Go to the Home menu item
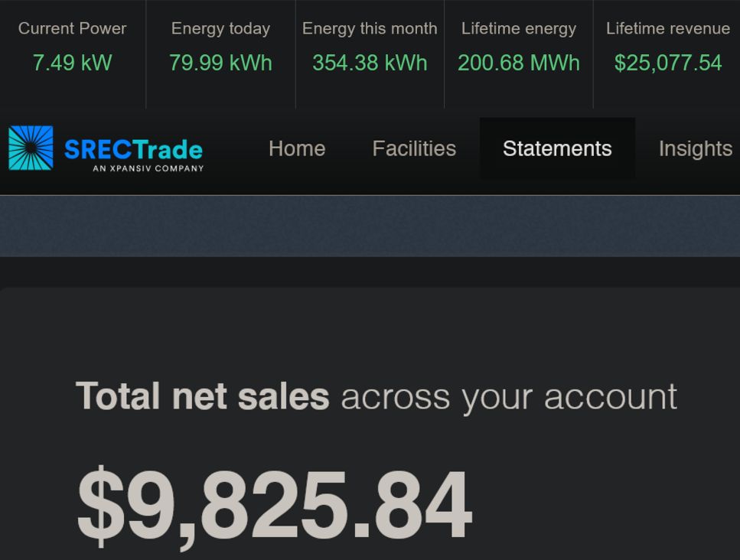Image resolution: width=740 pixels, height=560 pixels. pos(297,148)
